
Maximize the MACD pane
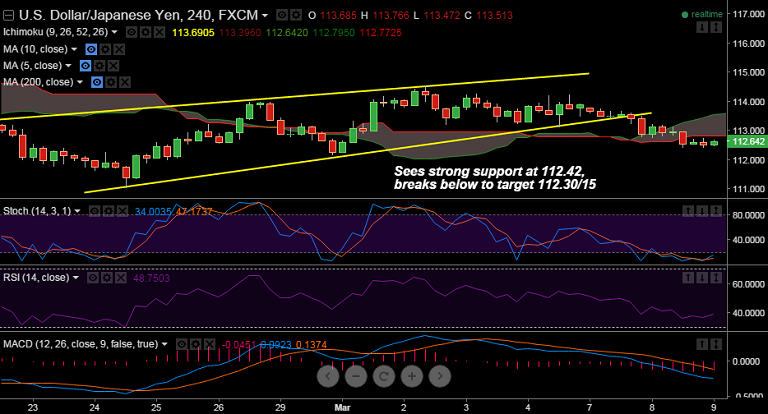716,344
